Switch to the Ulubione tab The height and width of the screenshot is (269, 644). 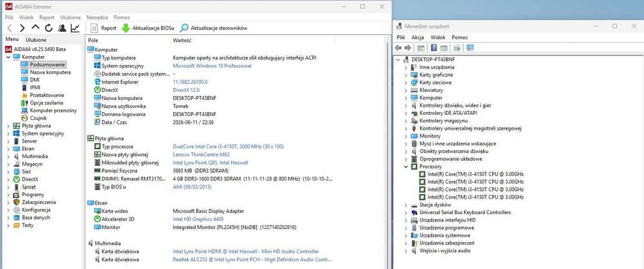point(35,40)
